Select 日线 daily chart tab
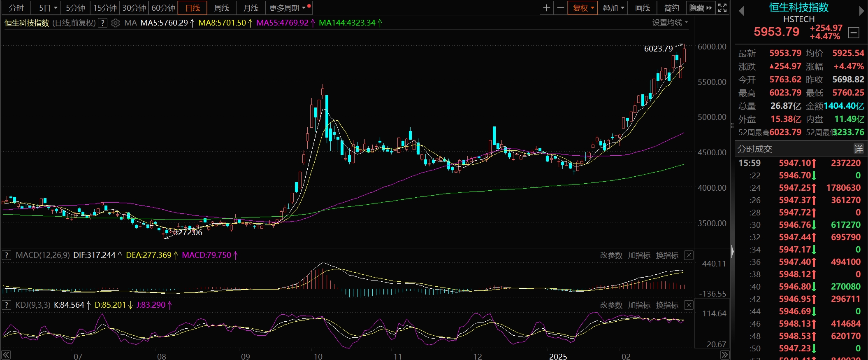The width and height of the screenshot is (868, 360). coord(193,8)
